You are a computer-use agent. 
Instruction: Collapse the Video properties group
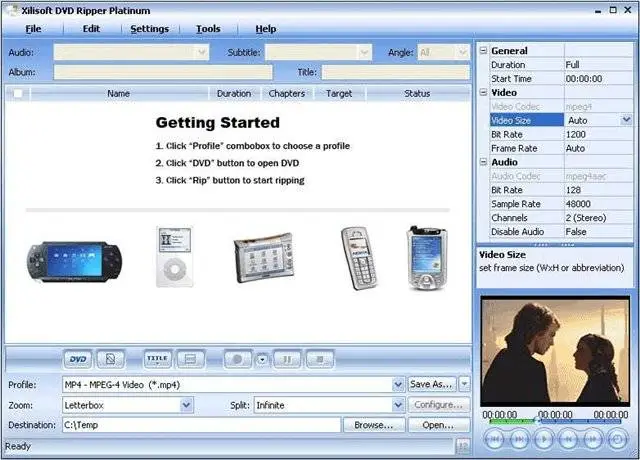[483, 92]
